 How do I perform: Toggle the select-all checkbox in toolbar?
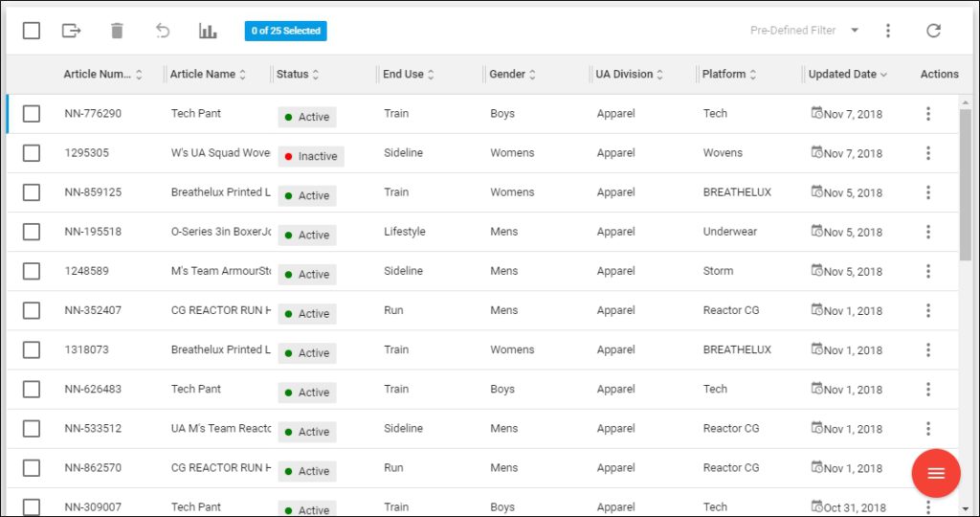click(x=32, y=31)
